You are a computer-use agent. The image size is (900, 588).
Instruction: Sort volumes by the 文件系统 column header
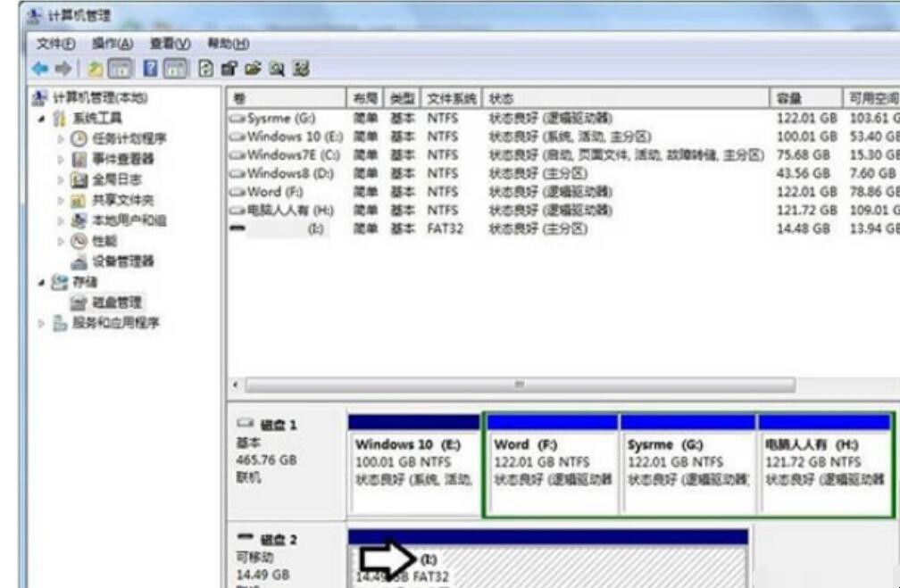click(x=451, y=97)
